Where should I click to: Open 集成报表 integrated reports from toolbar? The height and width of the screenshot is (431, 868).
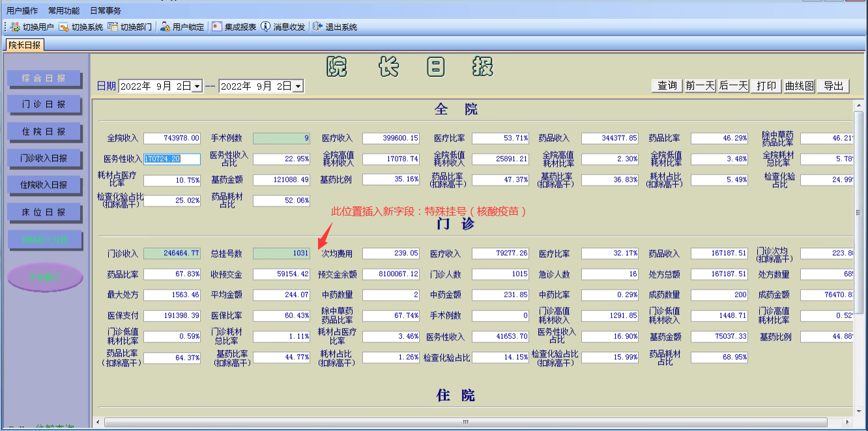[x=234, y=27]
